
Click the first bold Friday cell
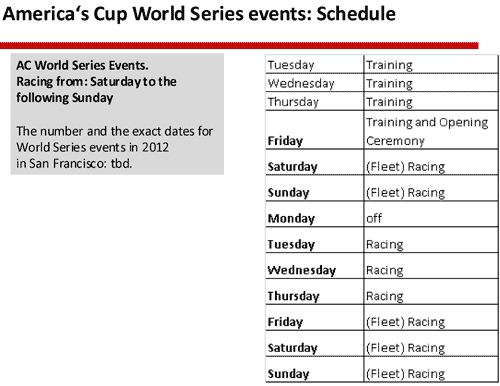(x=315, y=130)
